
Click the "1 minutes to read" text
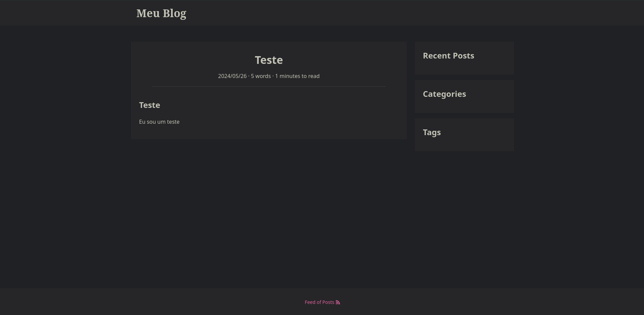pyautogui.click(x=297, y=76)
